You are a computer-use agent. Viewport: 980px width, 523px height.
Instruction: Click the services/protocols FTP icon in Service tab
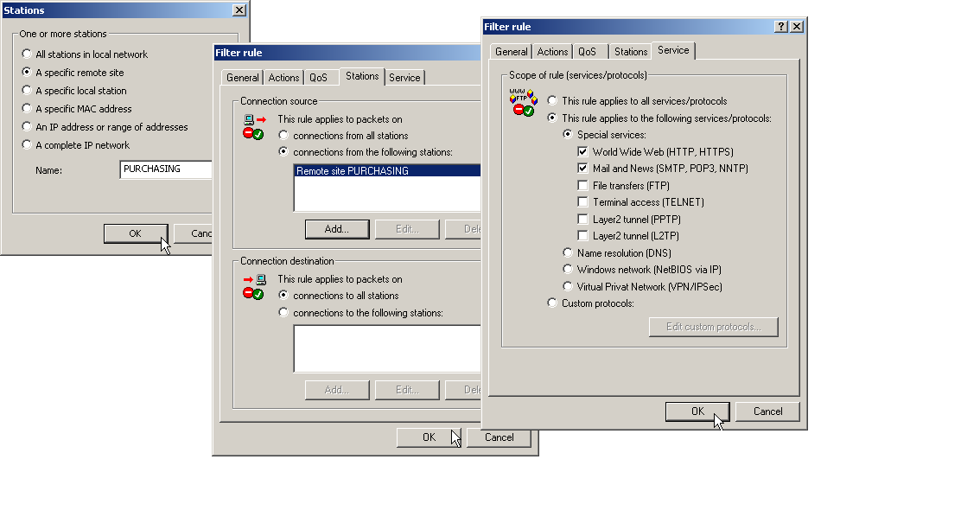[521, 95]
